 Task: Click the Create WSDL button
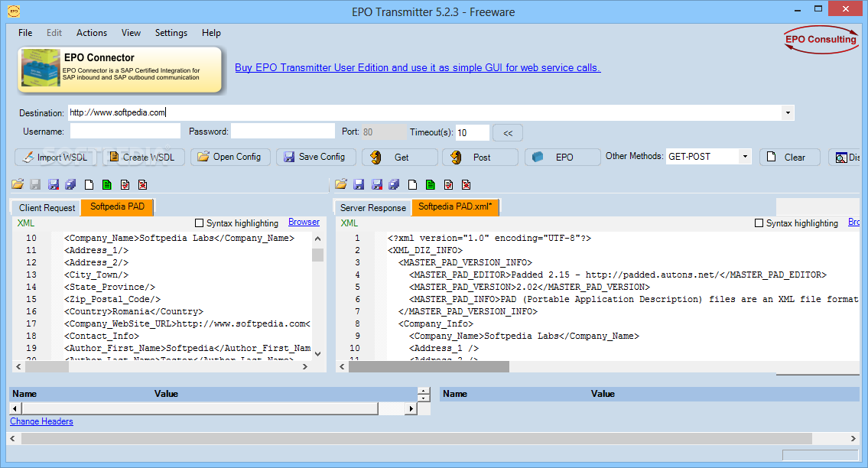click(x=143, y=158)
